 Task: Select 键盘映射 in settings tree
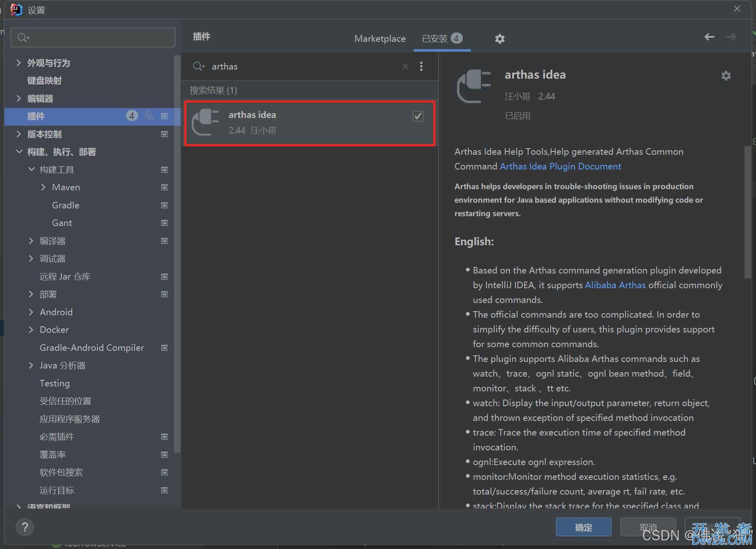45,81
